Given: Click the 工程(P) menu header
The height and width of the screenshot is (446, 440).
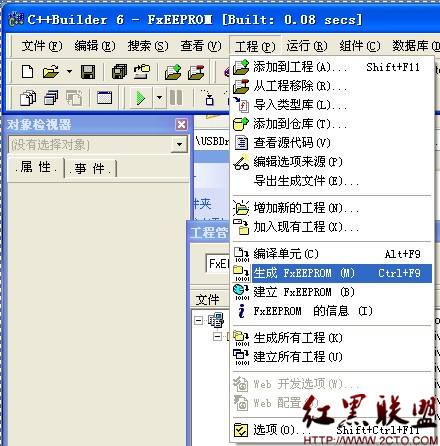Looking at the screenshot, I should [x=255, y=46].
